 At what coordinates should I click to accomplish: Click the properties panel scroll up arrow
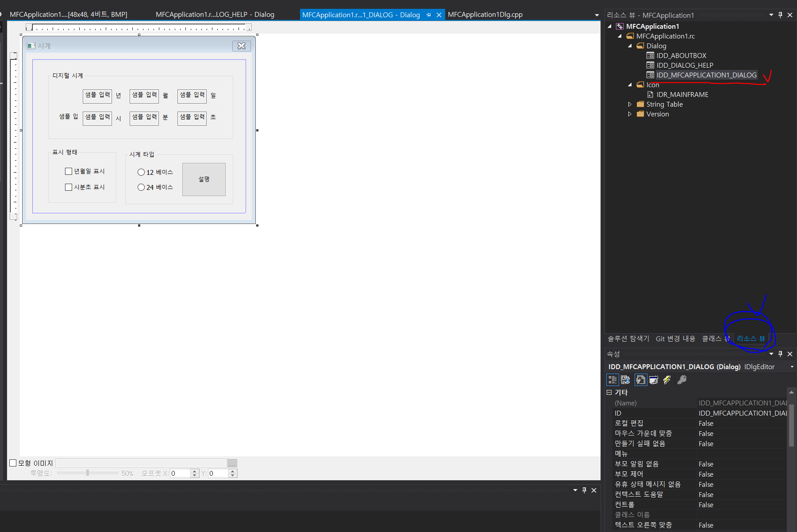tap(791, 392)
